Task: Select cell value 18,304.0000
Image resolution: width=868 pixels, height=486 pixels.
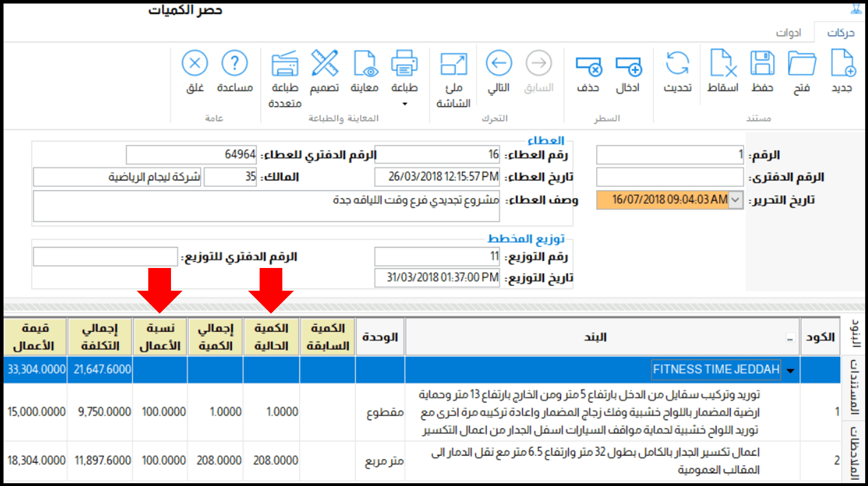Action: pos(36,460)
